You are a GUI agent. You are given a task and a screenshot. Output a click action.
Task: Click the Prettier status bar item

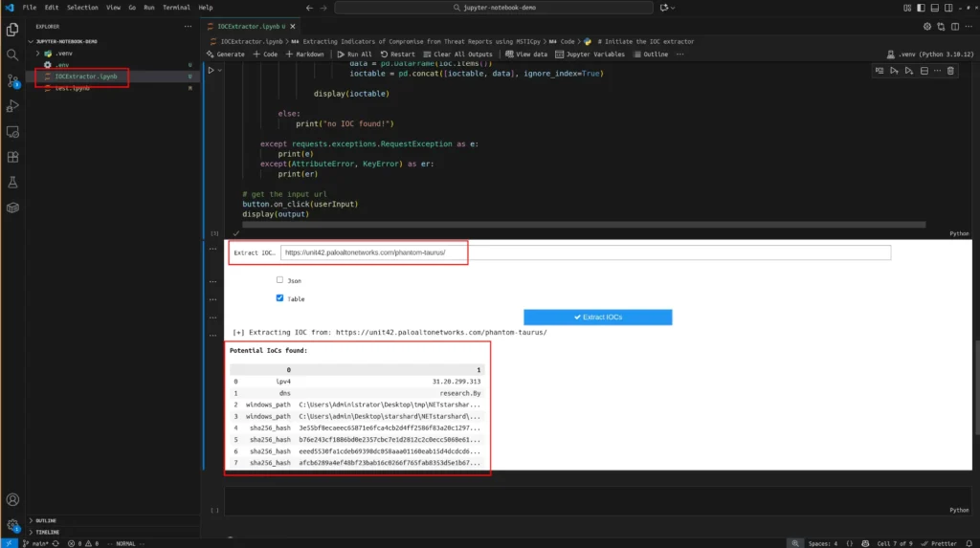click(x=939, y=543)
